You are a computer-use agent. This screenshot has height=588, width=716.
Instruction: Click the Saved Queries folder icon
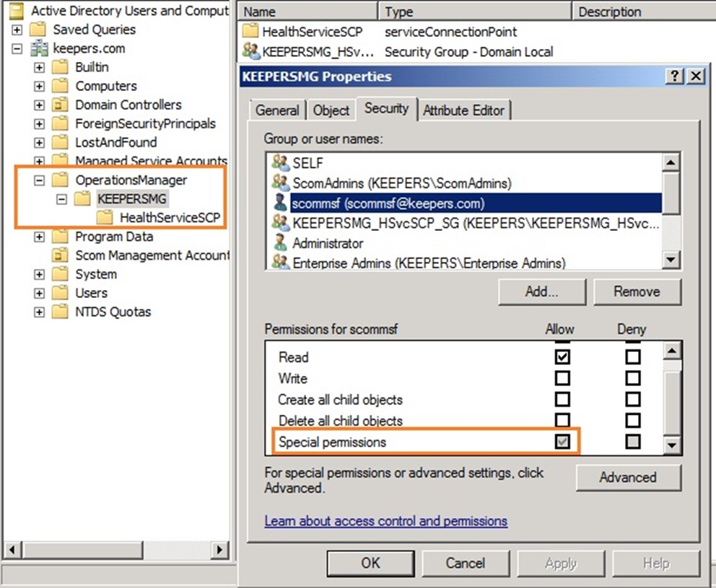pyautogui.click(x=38, y=30)
